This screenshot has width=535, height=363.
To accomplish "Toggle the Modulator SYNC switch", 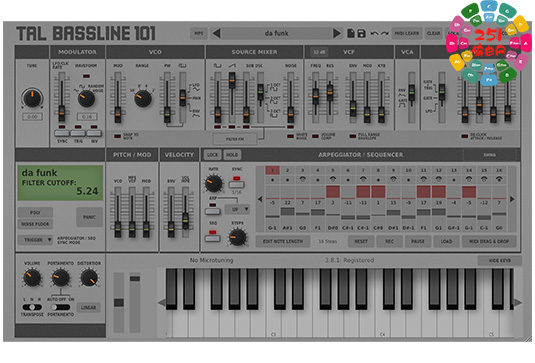I will 62,133.
